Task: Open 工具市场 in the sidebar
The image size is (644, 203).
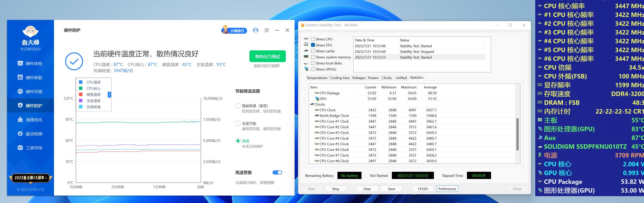Action: click(30, 148)
